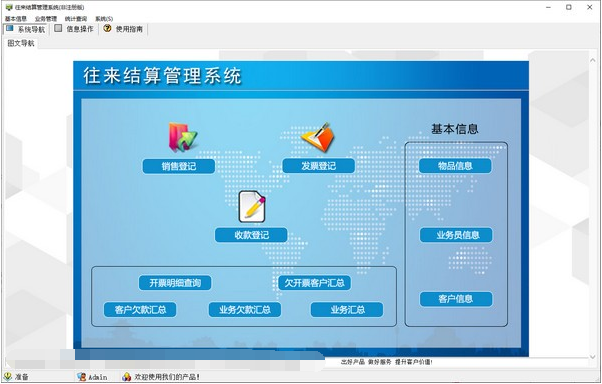This screenshot has height=384, width=602.
Task: Click the Admin user icon in status bar
Action: [x=81, y=377]
